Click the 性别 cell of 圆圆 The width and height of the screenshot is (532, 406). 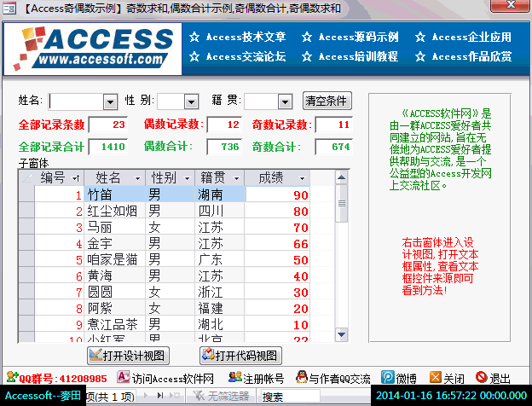171,292
